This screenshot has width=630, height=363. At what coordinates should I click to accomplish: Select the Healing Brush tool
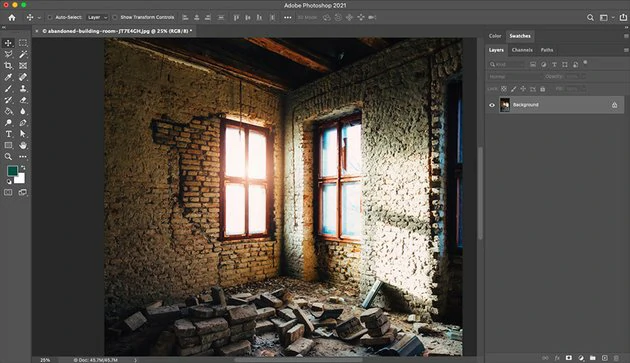tap(23, 77)
